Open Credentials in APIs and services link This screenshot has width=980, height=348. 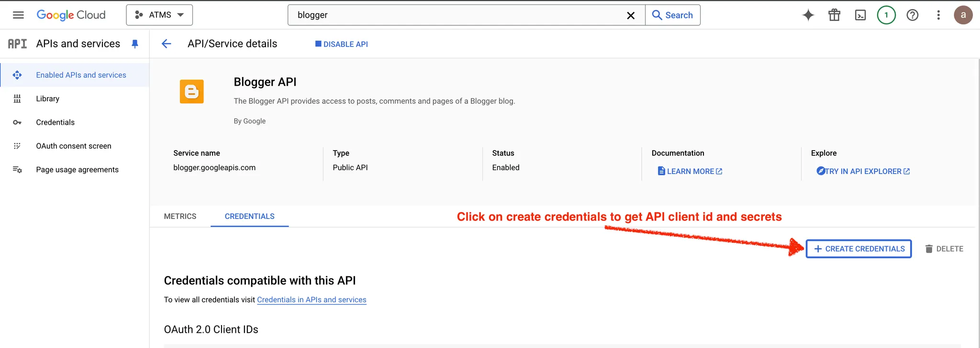coord(312,300)
